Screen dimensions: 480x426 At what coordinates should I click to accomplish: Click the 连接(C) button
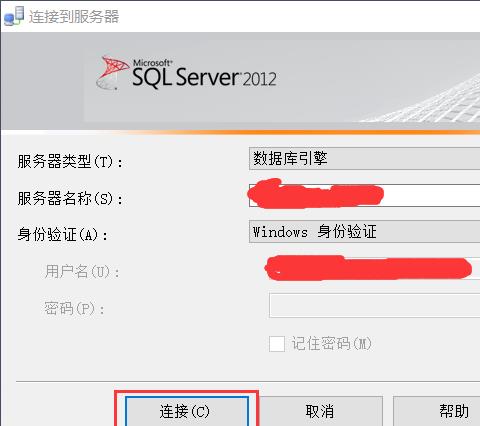[187, 411]
